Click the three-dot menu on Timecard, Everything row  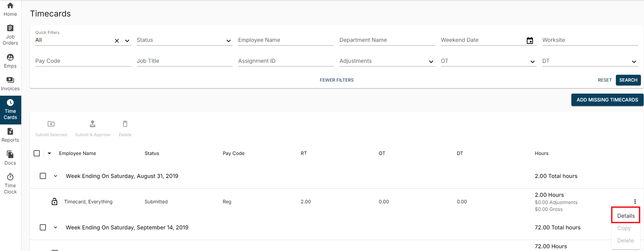click(x=635, y=202)
